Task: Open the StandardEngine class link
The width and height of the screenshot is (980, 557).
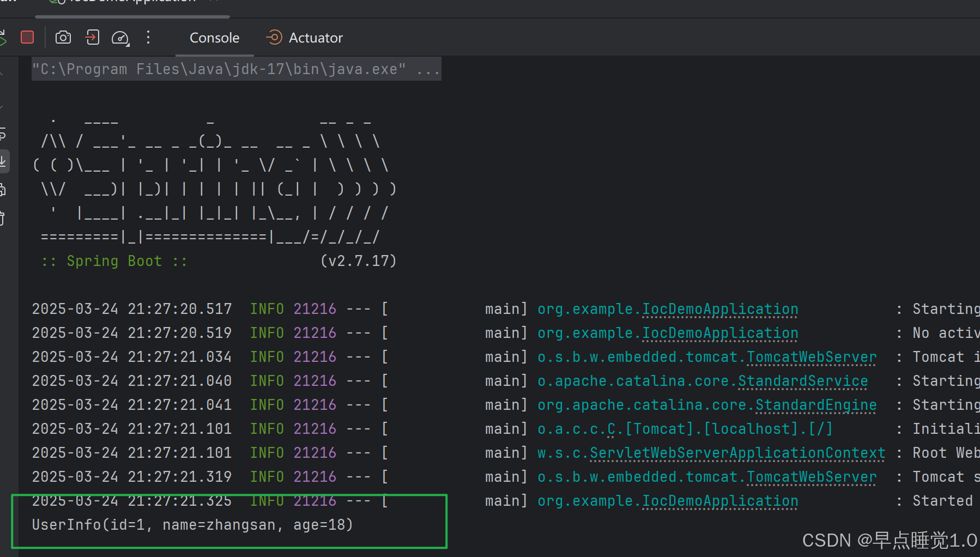Action: (816, 405)
